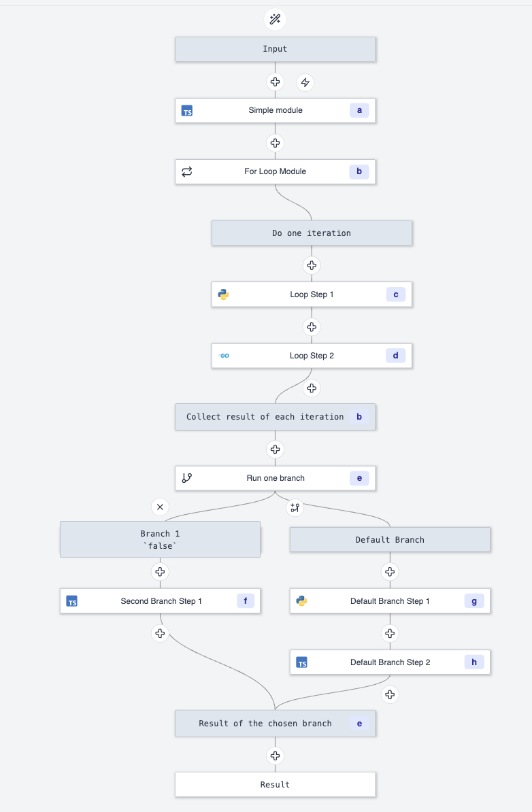The width and height of the screenshot is (532, 812).
Task: Select the Python icon on Default Branch Step 1
Action: click(x=299, y=600)
